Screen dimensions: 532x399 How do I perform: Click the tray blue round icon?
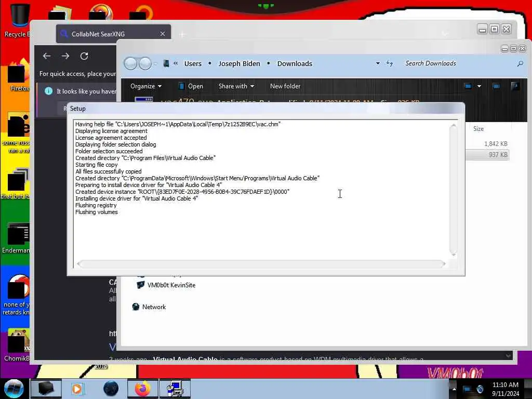(x=480, y=389)
